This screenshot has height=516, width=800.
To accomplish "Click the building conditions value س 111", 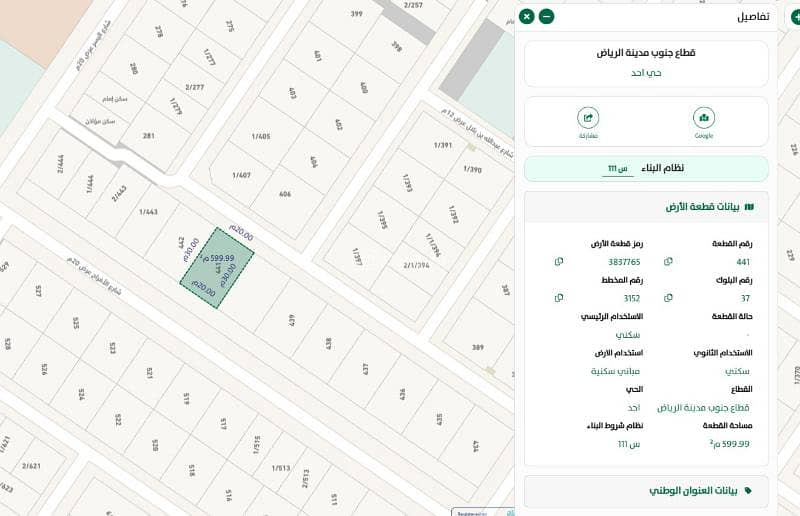I will [x=629, y=444].
